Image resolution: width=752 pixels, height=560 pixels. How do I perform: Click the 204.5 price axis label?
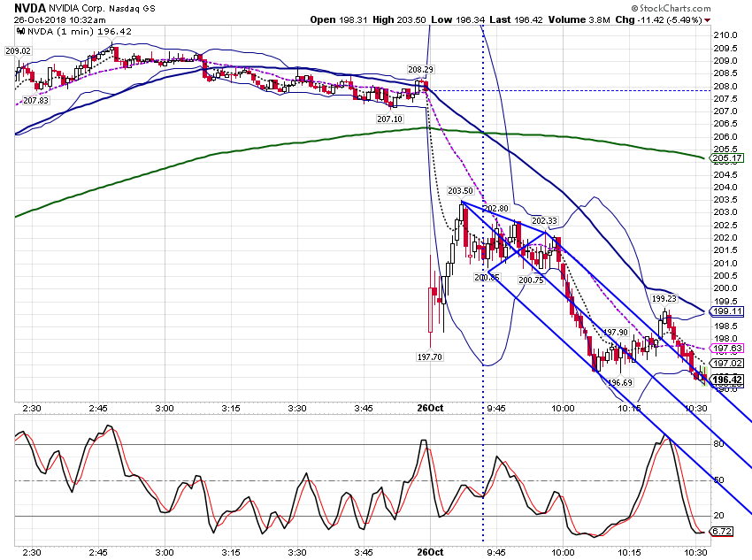[x=725, y=174]
